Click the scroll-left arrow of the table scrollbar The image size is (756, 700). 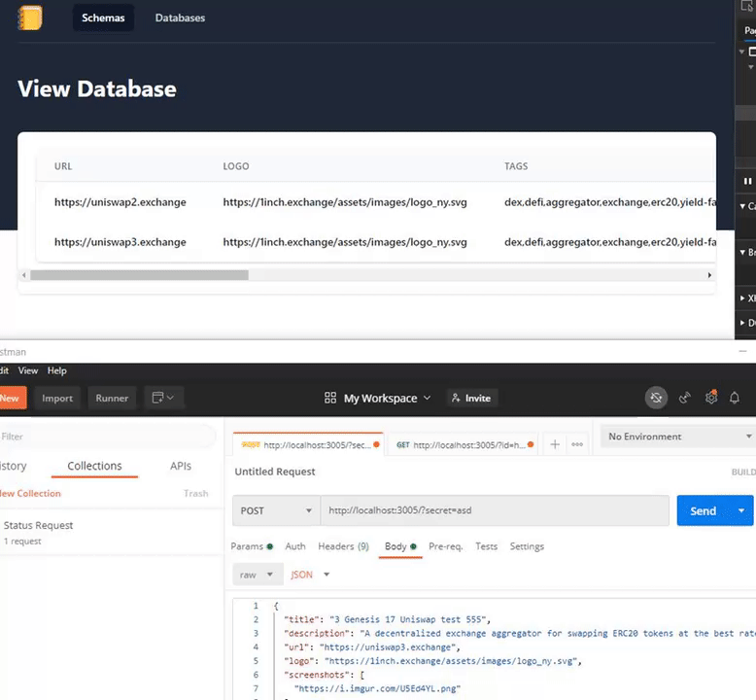pos(23,275)
